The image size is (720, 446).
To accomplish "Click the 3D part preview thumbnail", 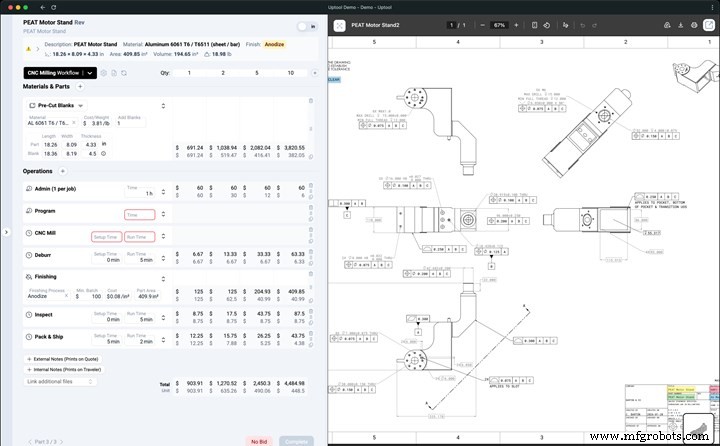I will pyautogui.click(x=699, y=428).
